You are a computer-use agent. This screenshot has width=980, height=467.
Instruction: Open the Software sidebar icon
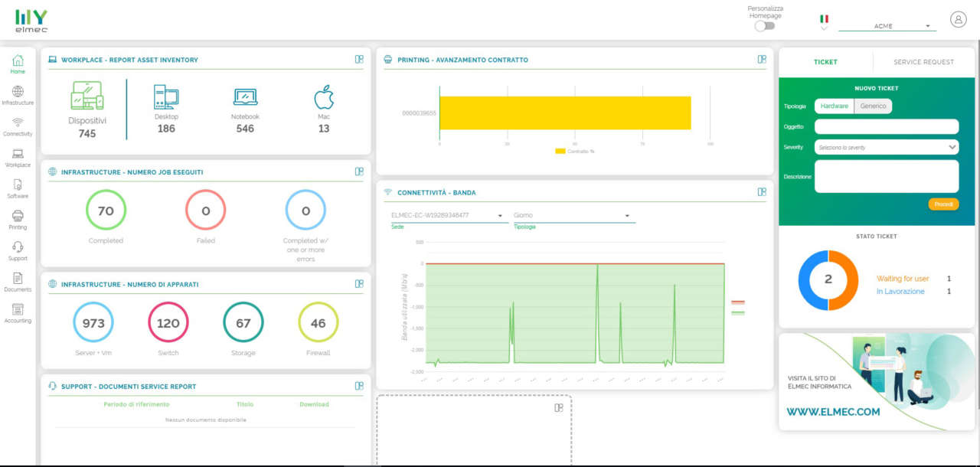(x=18, y=188)
